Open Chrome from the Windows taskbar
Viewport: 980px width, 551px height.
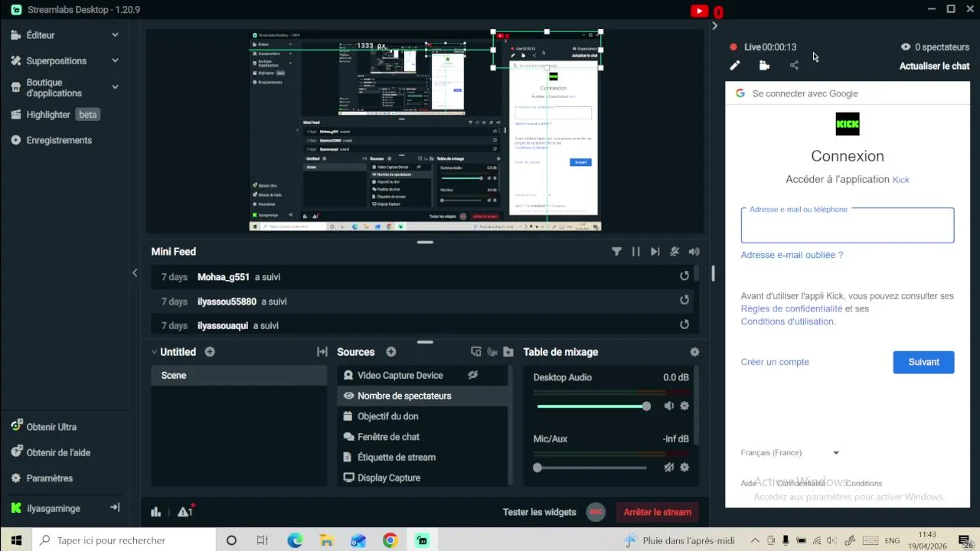coord(390,540)
